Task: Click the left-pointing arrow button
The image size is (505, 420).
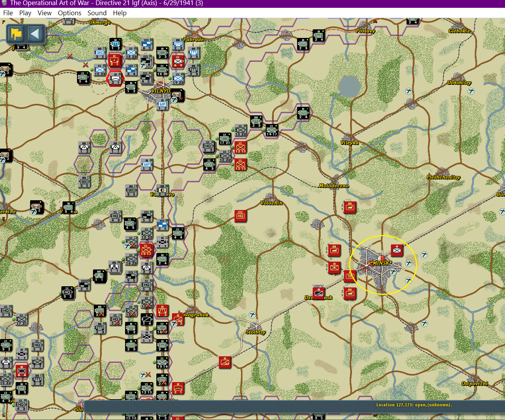Action: 35,34
